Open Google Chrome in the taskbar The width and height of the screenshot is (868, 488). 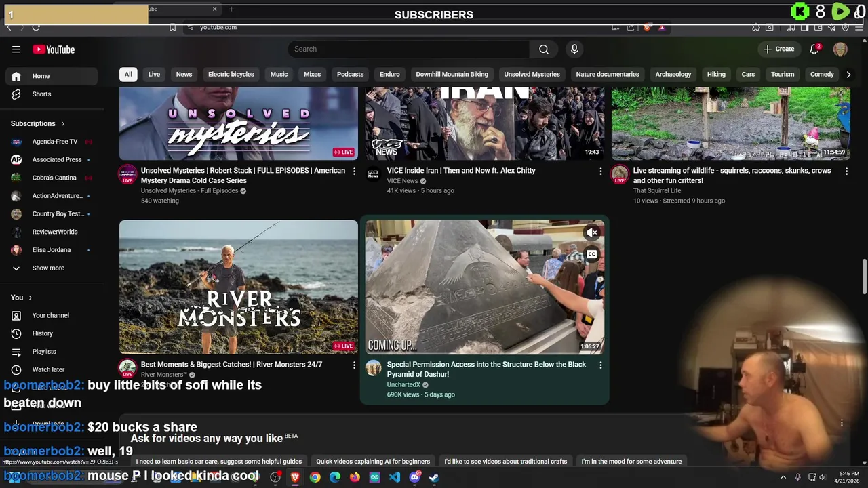pyautogui.click(x=315, y=477)
